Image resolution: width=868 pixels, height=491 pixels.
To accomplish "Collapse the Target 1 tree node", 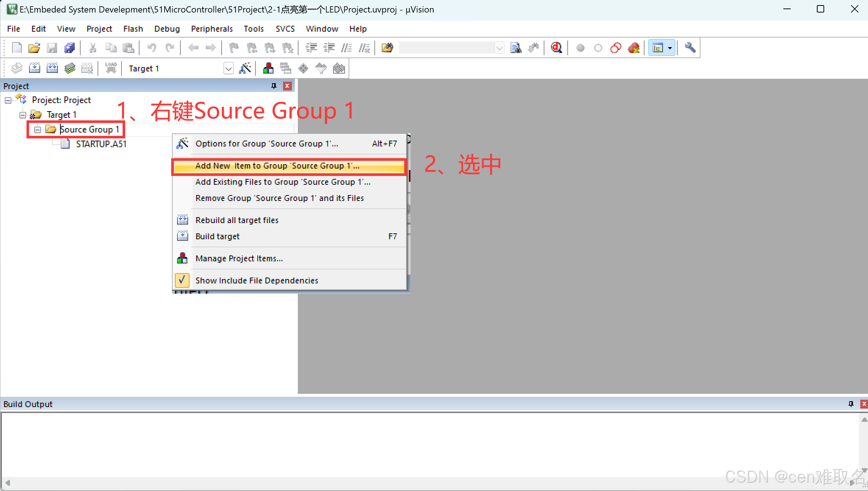I will pyautogui.click(x=23, y=115).
